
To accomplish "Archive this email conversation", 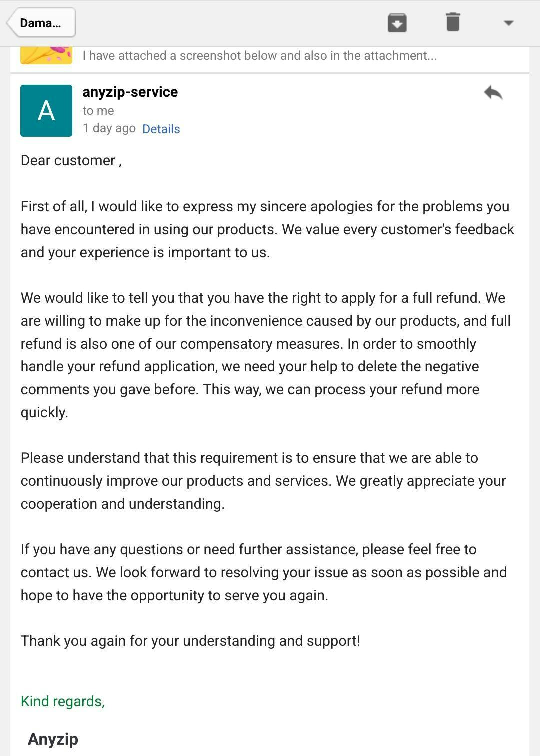I will coord(397,23).
